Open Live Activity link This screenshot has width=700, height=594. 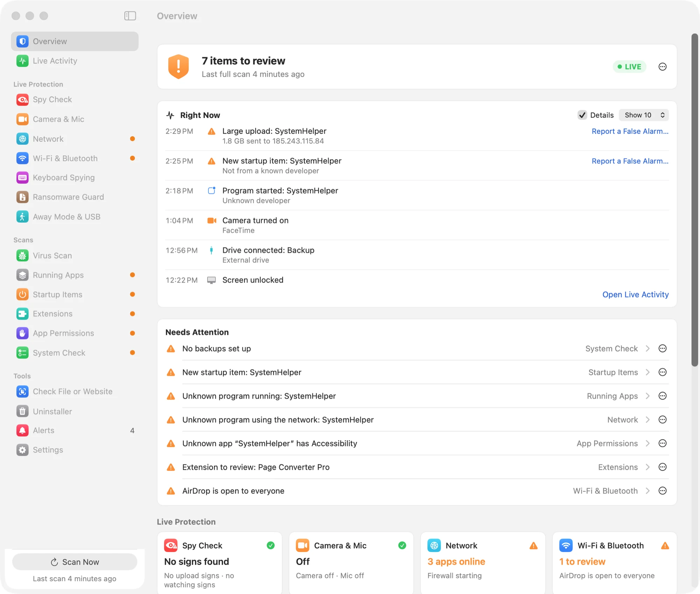tap(635, 295)
